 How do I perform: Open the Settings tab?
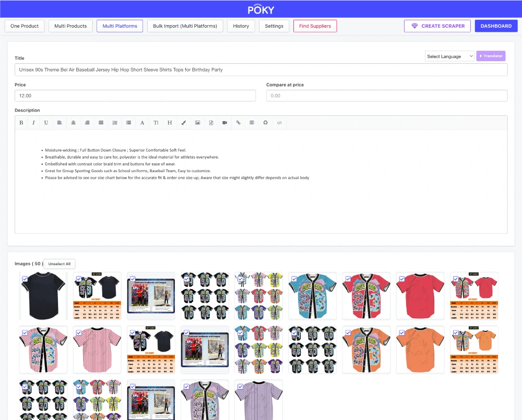click(274, 26)
